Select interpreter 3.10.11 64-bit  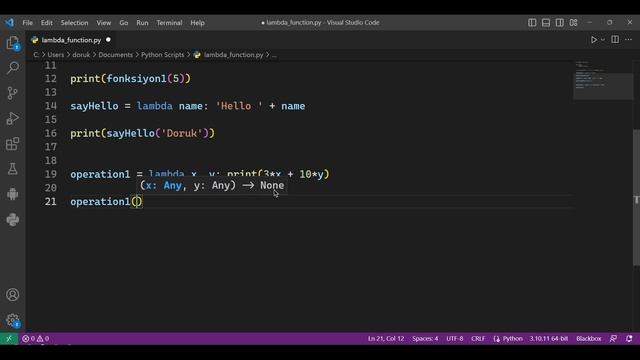(549, 338)
